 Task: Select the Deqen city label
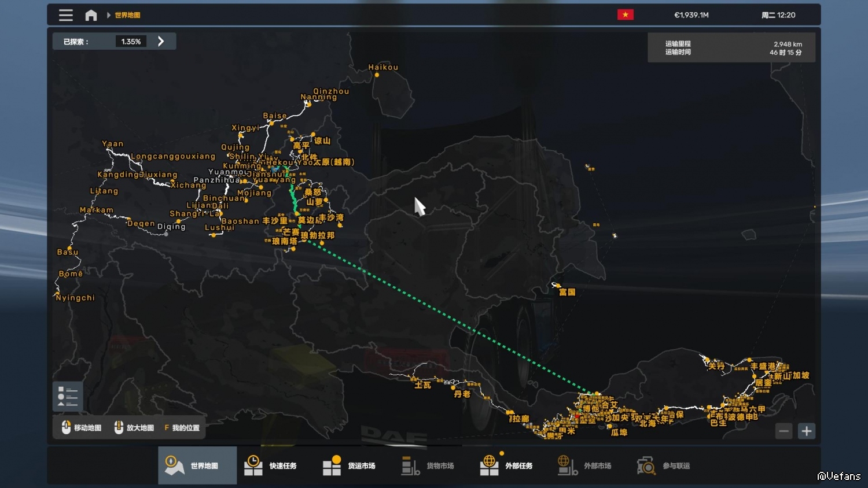point(141,224)
